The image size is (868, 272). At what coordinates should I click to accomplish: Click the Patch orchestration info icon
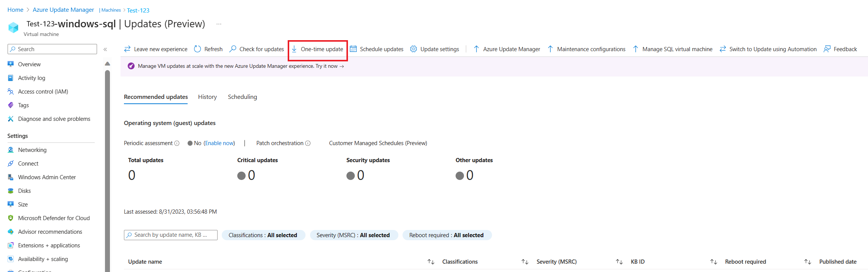pos(308,143)
